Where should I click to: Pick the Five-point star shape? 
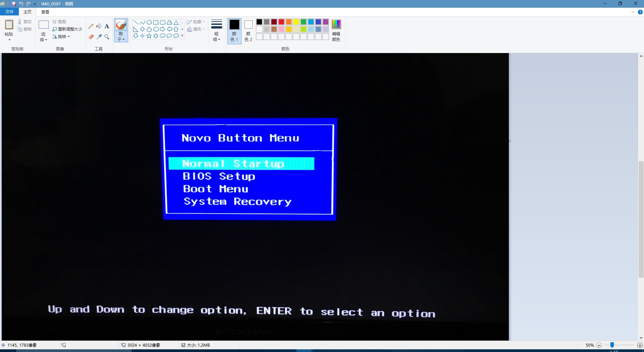tap(149, 36)
